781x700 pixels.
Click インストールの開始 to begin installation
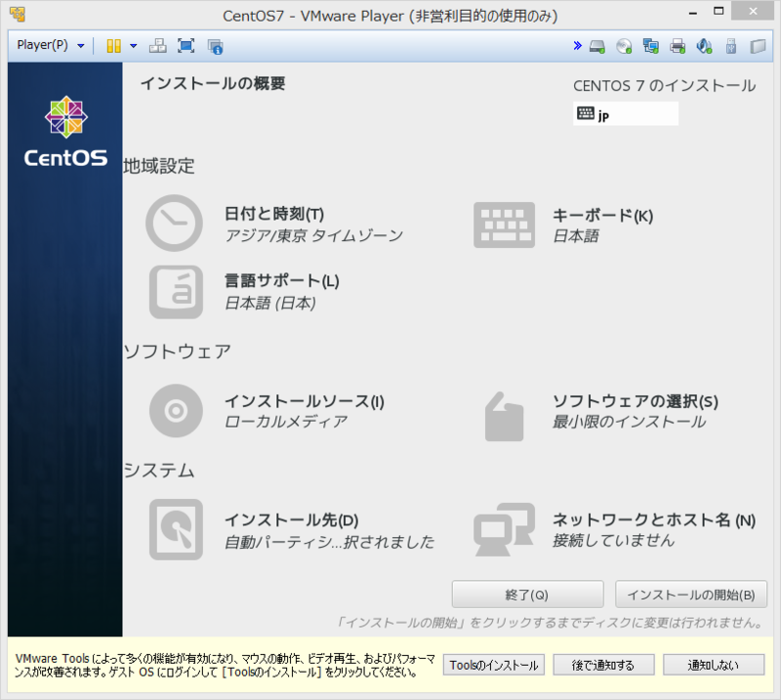pos(690,594)
